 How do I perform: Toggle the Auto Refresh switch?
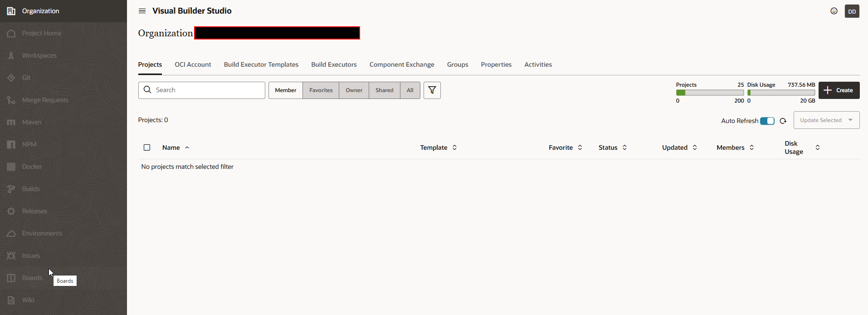767,121
